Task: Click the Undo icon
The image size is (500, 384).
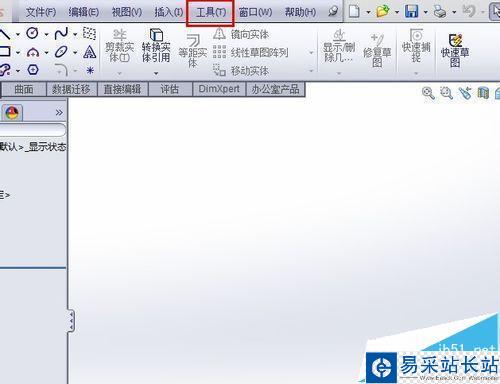Action: pyautogui.click(x=469, y=11)
